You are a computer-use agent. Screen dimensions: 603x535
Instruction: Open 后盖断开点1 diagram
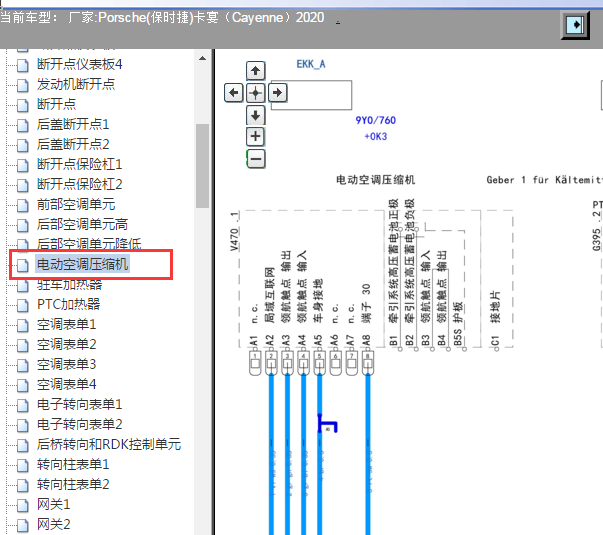pyautogui.click(x=73, y=124)
